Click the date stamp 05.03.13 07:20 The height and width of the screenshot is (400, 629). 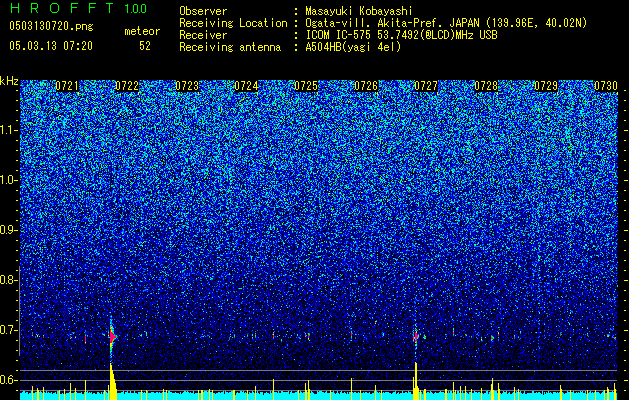tap(51, 46)
